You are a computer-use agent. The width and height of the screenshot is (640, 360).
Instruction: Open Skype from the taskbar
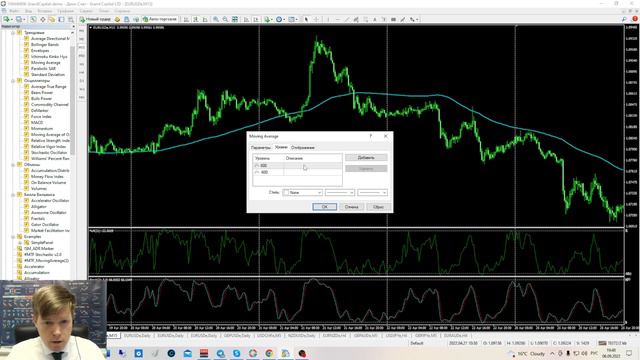pyautogui.click(x=236, y=353)
